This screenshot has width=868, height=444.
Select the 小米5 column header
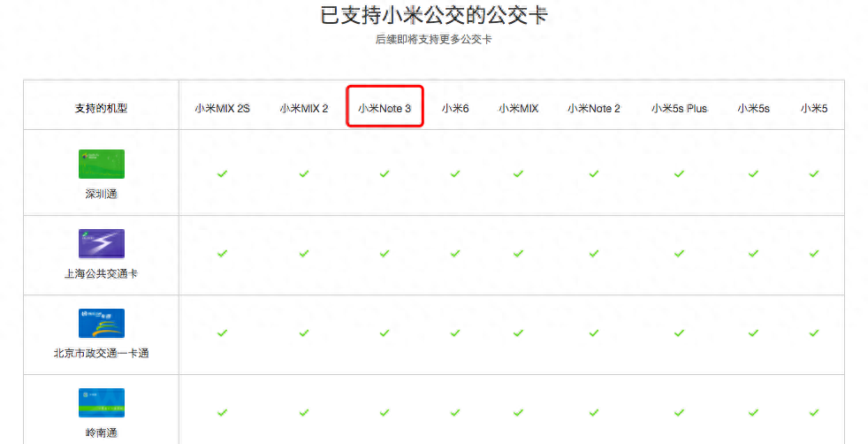814,109
